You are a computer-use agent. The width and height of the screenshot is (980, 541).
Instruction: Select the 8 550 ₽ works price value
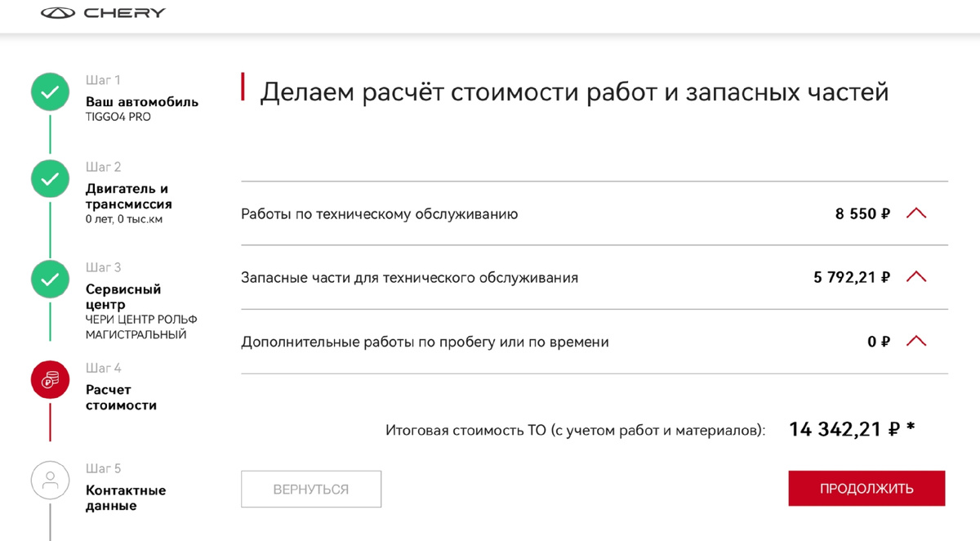click(862, 212)
